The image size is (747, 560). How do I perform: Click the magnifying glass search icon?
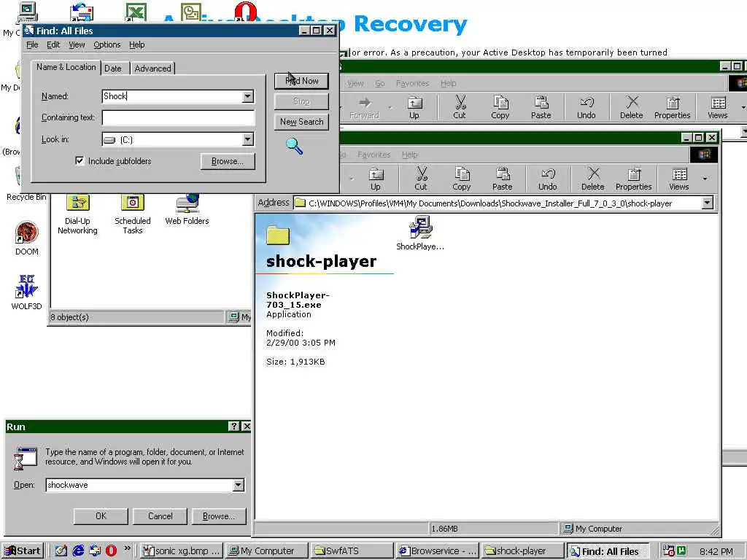coord(295,146)
